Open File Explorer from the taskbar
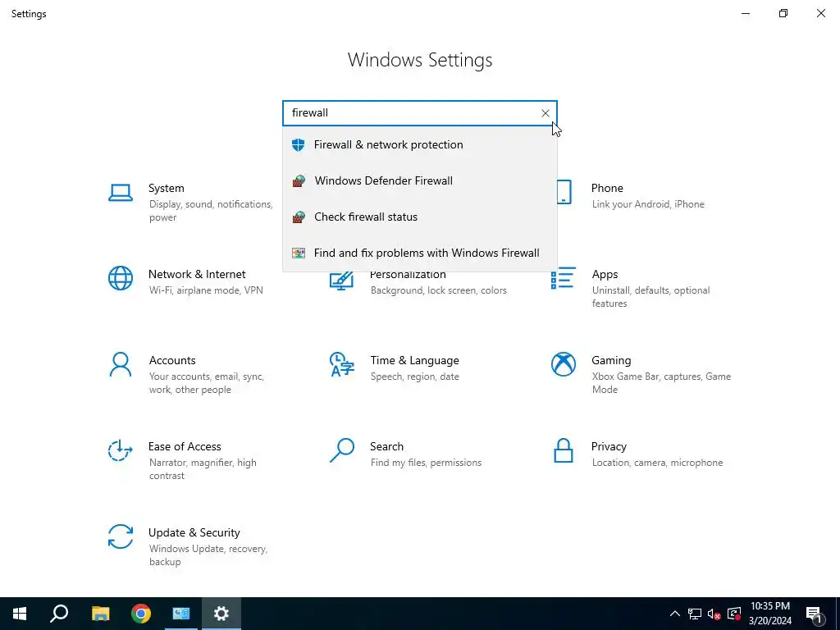The image size is (840, 630). click(x=100, y=614)
